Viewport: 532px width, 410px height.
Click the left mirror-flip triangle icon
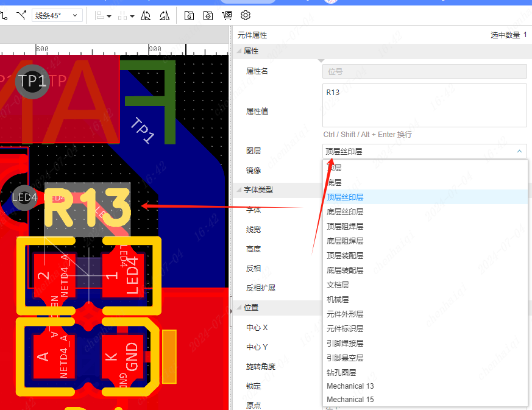tap(146, 15)
